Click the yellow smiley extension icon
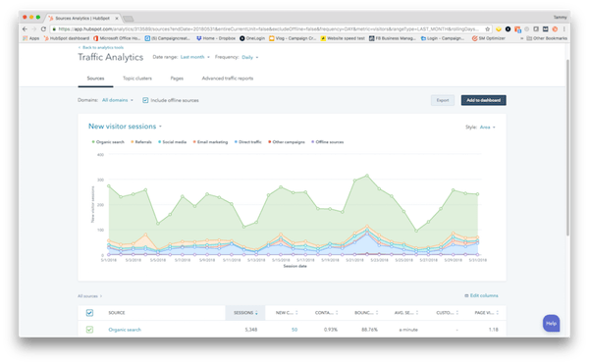Viewport: 589px width, 364px height. coord(499,28)
